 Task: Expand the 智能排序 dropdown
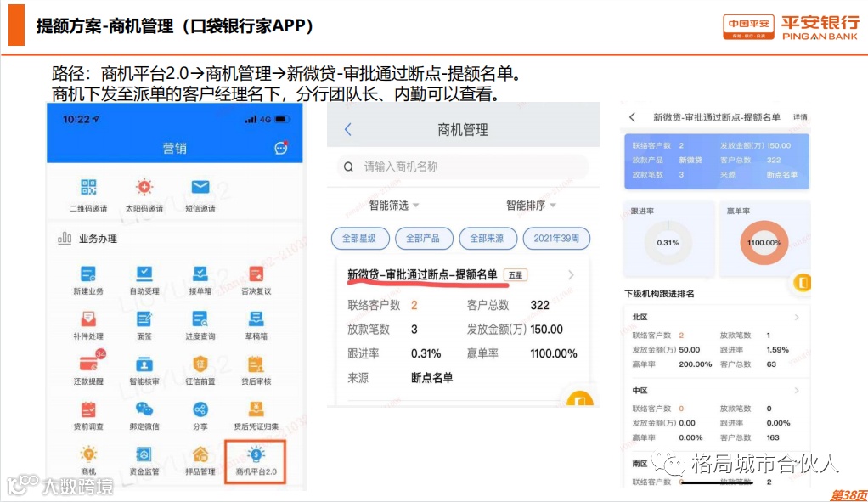[x=531, y=206]
